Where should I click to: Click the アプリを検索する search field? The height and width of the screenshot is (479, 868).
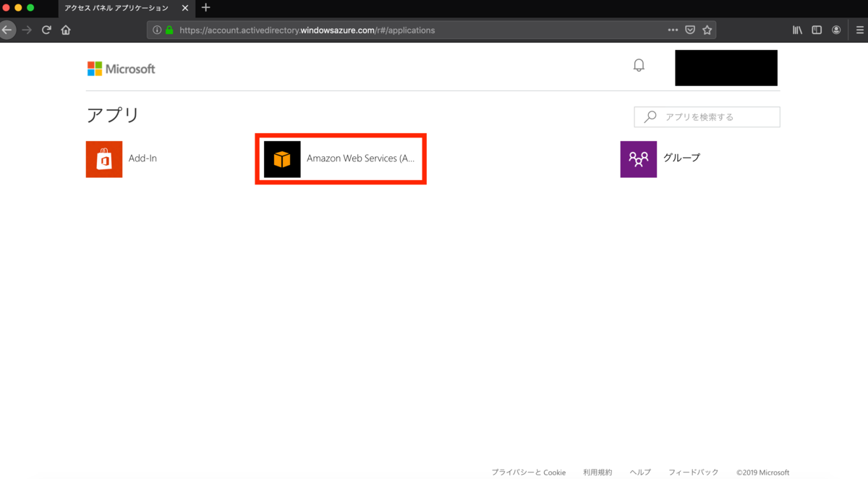(x=707, y=116)
